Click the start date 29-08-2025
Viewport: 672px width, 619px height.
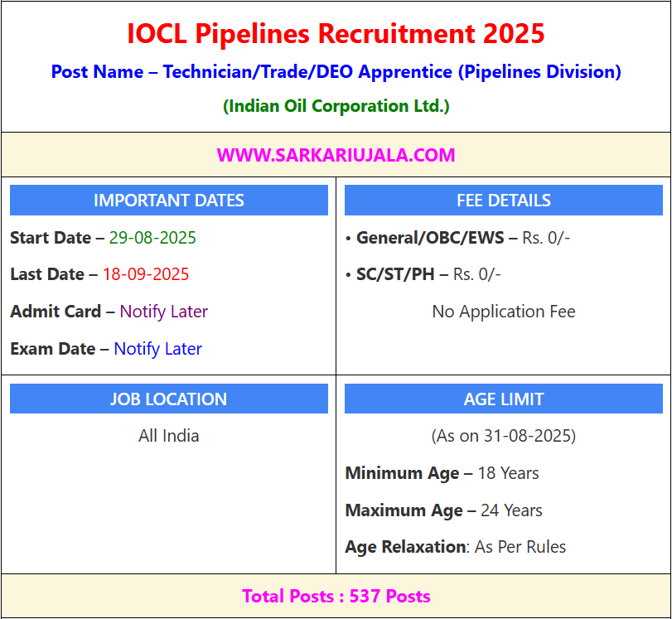[x=152, y=238]
